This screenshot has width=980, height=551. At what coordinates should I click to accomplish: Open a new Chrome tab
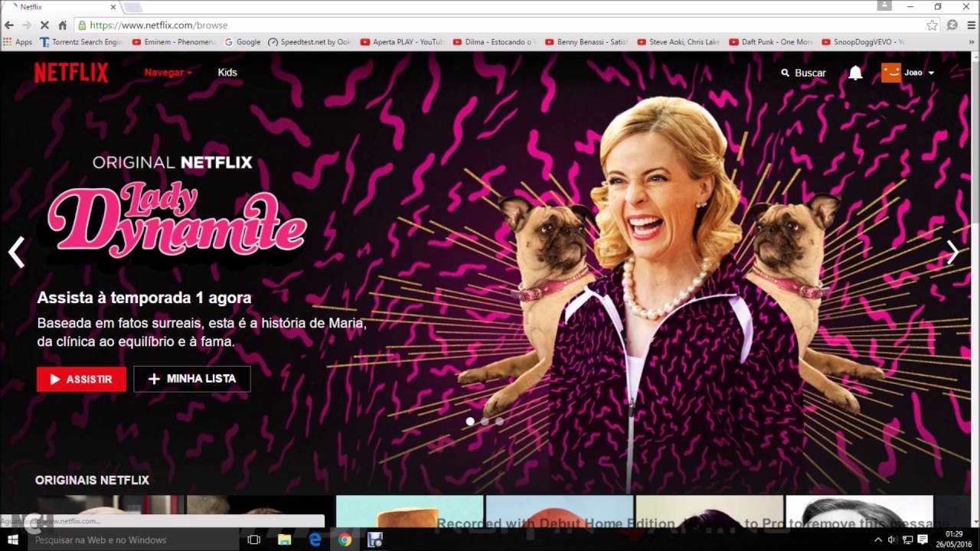point(132,7)
